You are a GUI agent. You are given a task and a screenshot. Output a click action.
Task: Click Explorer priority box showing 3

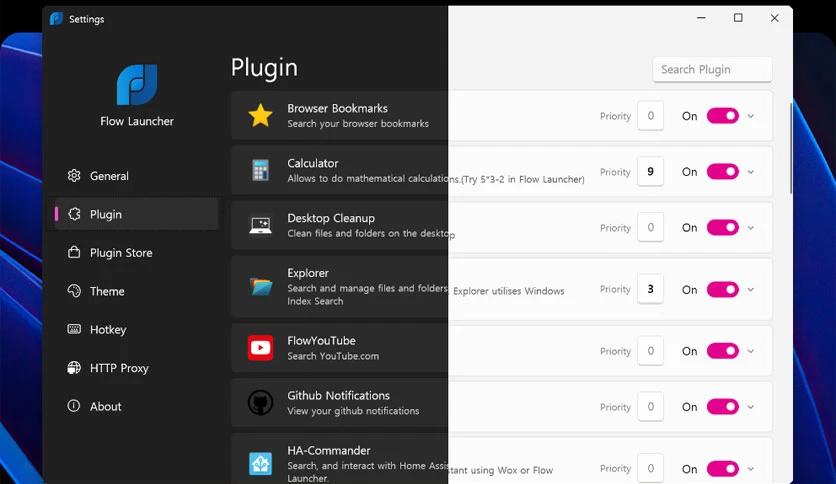(650, 289)
